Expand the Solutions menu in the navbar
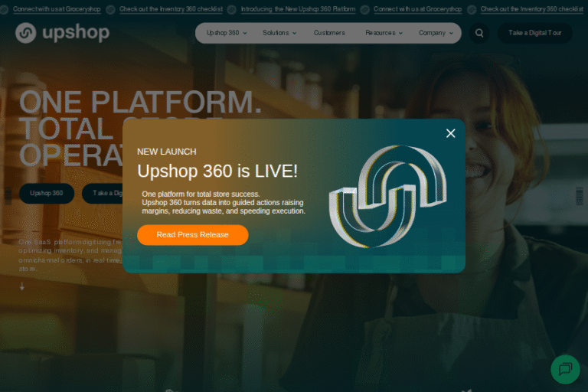Viewport: 588px width, 392px height. point(279,33)
